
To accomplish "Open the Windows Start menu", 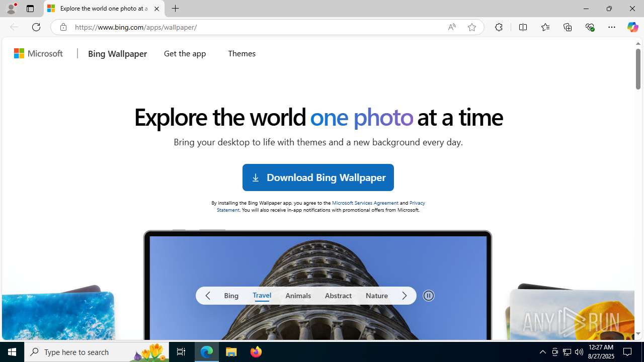I will coord(12,352).
